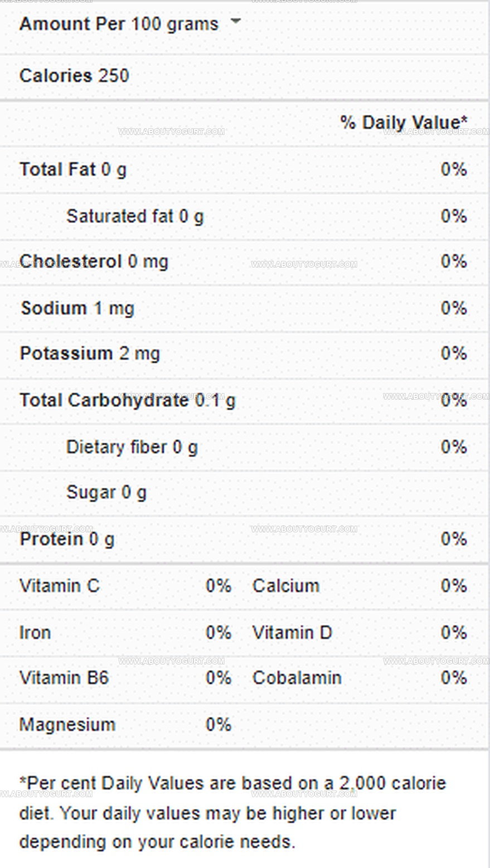Select the Dietary fiber 0 g row
This screenshot has width=490, height=868.
tap(244, 447)
